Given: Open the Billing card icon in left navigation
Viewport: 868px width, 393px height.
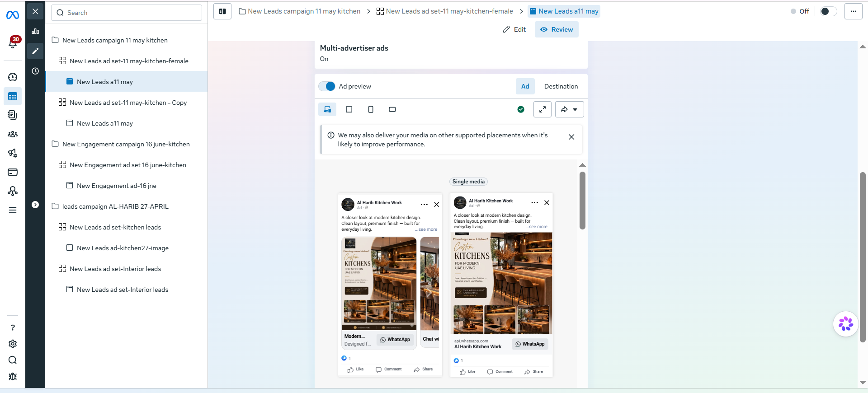Looking at the screenshot, I should click(13, 172).
